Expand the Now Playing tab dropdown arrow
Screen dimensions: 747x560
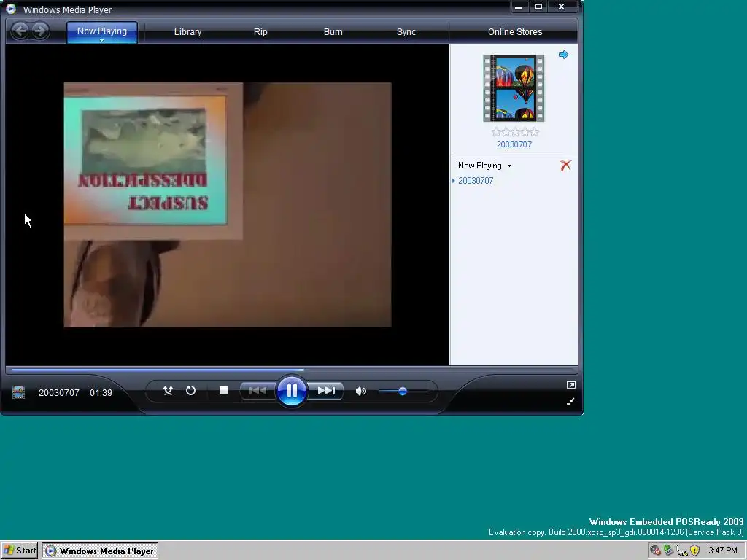[x=101, y=41]
